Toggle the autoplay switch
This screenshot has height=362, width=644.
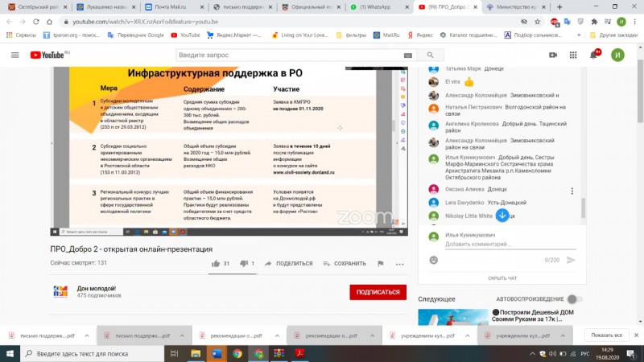(x=573, y=298)
